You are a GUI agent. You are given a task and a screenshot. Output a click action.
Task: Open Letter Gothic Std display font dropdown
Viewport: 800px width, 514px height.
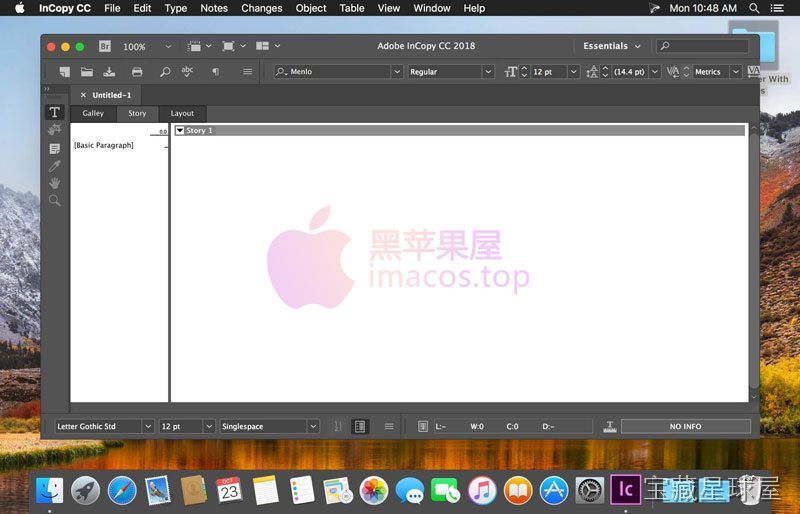pos(147,426)
